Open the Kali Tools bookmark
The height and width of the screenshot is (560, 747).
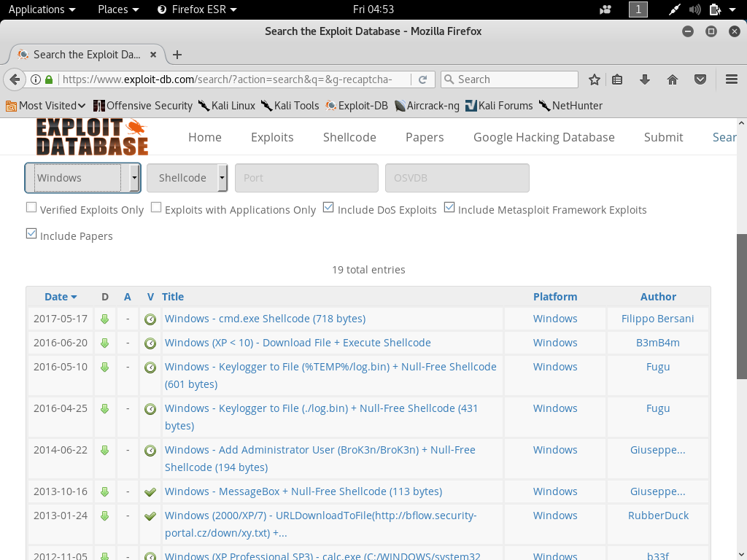(x=290, y=106)
